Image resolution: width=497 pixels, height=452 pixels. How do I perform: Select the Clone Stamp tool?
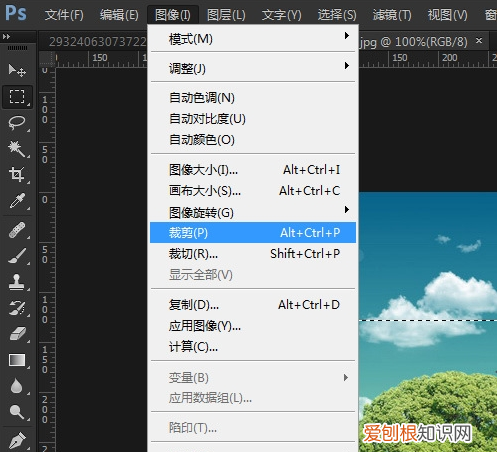pos(17,282)
